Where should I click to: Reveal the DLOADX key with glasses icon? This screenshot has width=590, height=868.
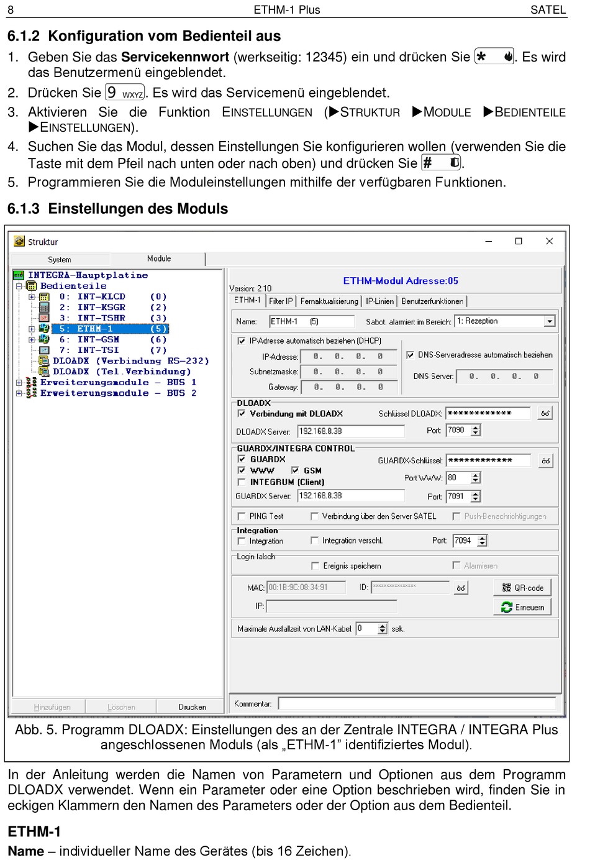point(545,413)
